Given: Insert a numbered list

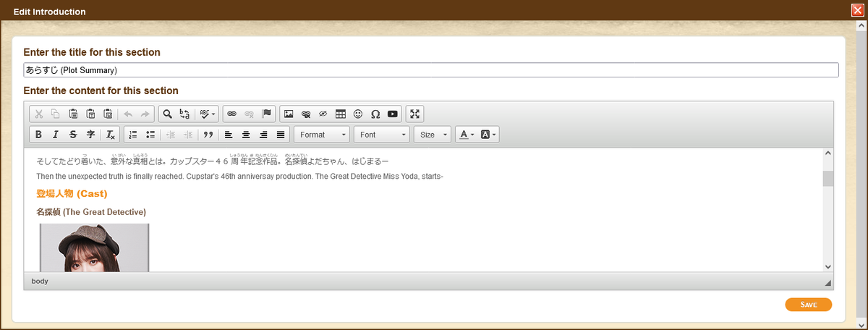Looking at the screenshot, I should pyautogui.click(x=133, y=135).
